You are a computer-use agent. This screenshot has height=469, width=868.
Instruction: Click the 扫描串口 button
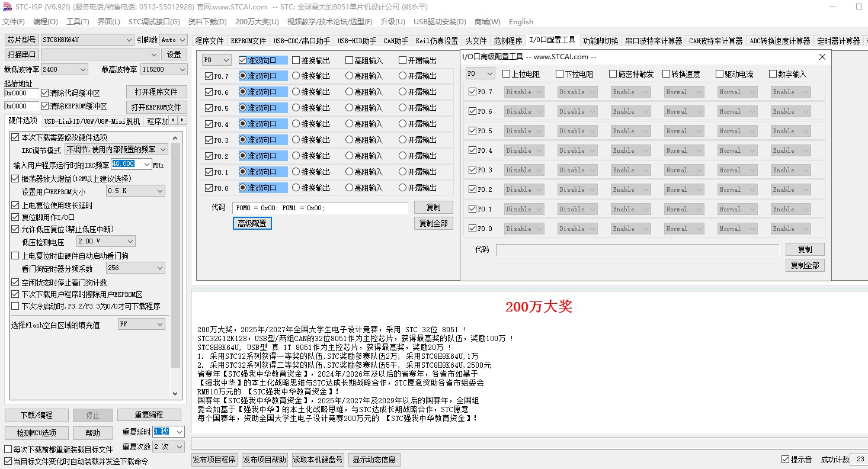pos(22,54)
